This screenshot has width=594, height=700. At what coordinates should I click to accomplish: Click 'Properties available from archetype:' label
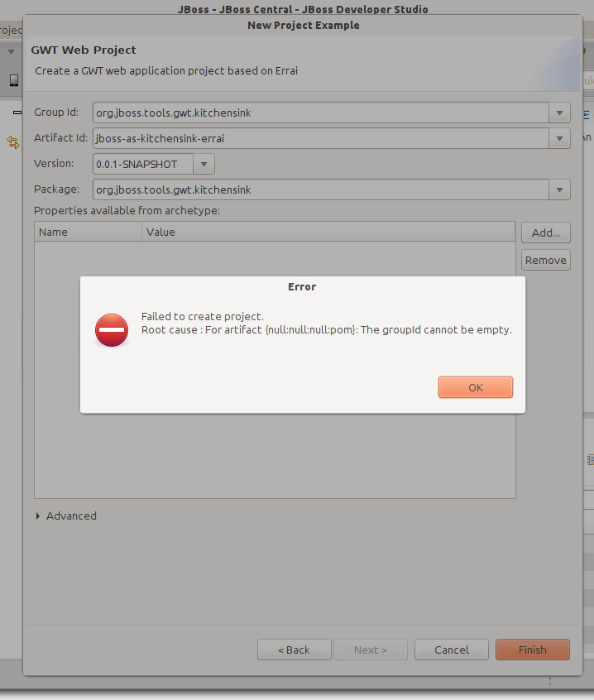tap(127, 211)
